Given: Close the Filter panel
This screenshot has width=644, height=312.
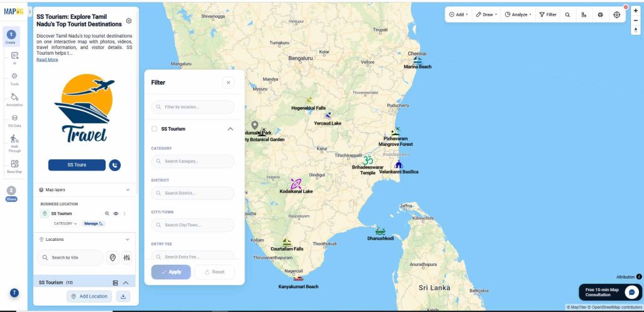Looking at the screenshot, I should [228, 82].
